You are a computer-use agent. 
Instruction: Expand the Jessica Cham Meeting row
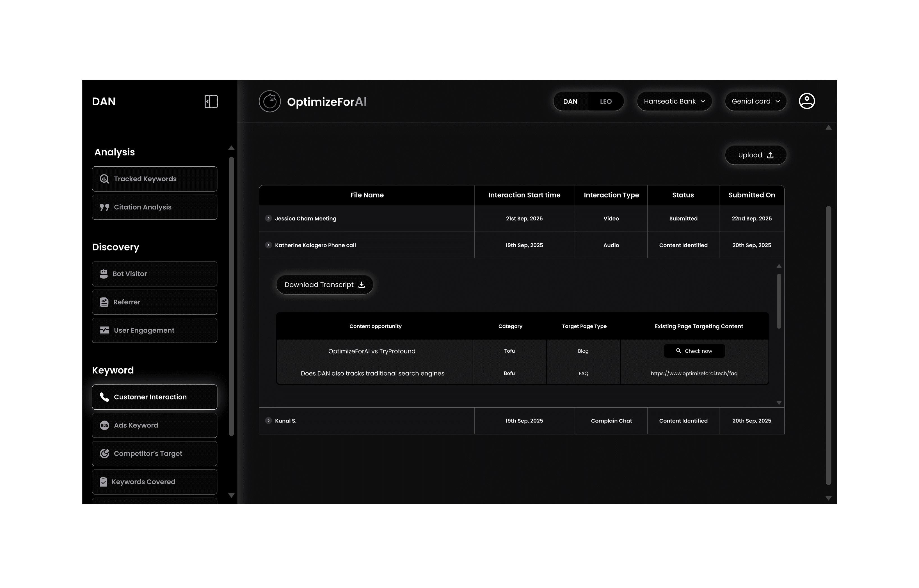click(269, 219)
